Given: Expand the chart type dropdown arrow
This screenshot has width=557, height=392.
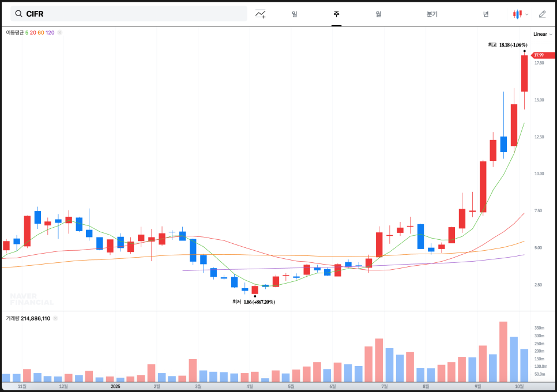Looking at the screenshot, I should (527, 14).
